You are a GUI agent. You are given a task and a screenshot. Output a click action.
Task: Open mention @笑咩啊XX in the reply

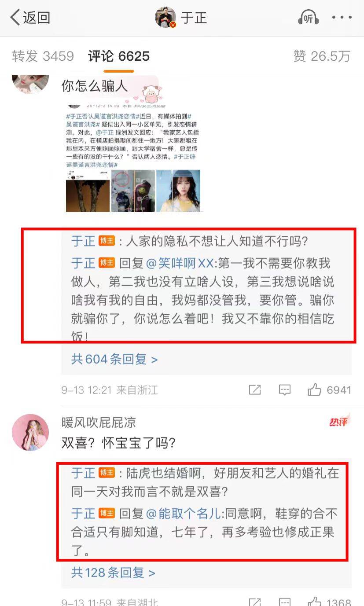(x=180, y=263)
